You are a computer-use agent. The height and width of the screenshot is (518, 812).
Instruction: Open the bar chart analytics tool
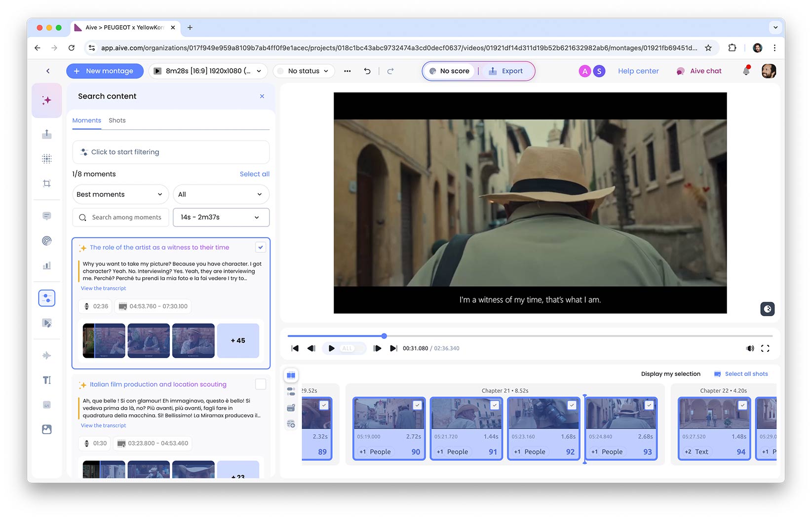(x=47, y=265)
